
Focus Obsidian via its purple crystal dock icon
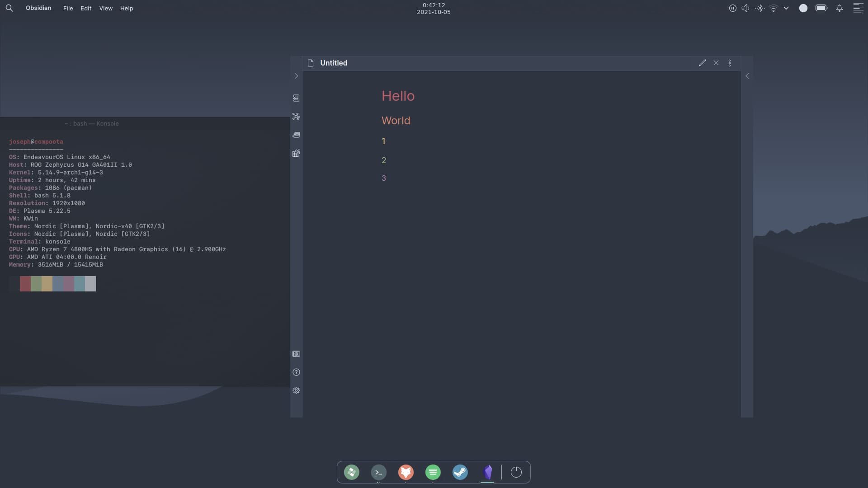487,473
